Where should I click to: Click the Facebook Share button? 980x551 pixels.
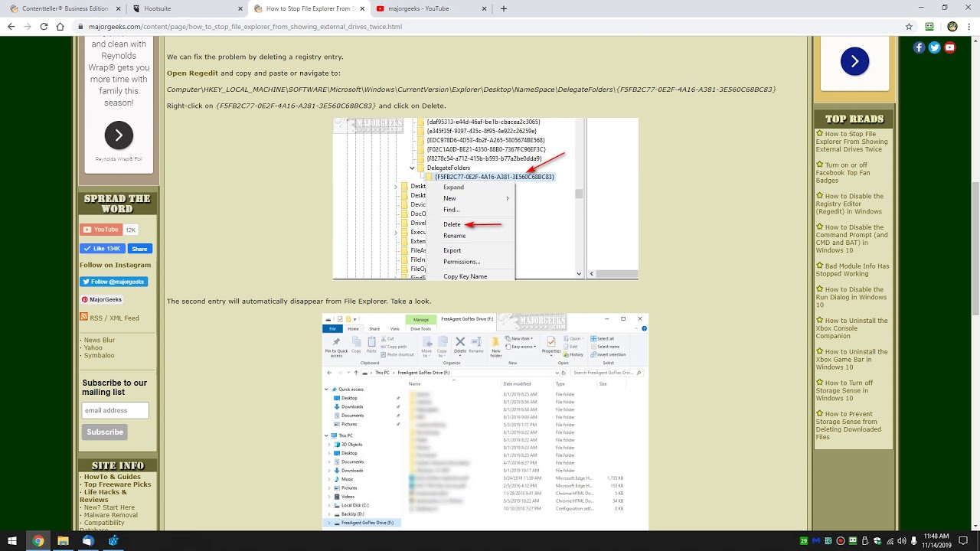(139, 249)
